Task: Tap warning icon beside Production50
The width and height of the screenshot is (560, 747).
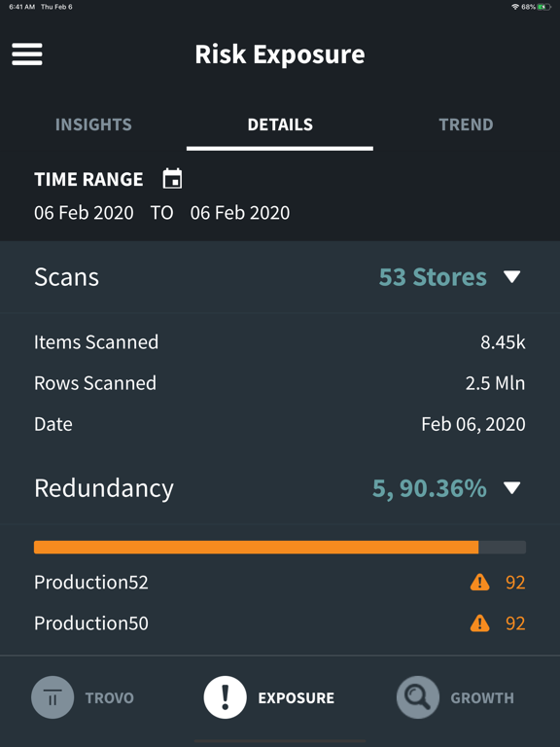Action: click(479, 623)
